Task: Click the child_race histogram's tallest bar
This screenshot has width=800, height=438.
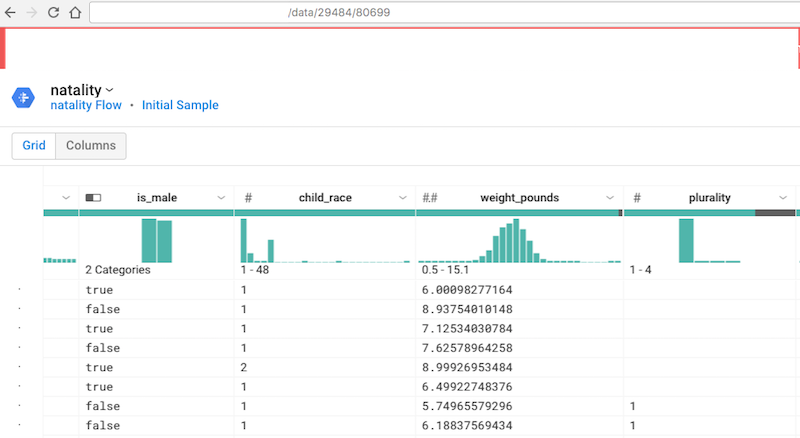Action: point(244,240)
